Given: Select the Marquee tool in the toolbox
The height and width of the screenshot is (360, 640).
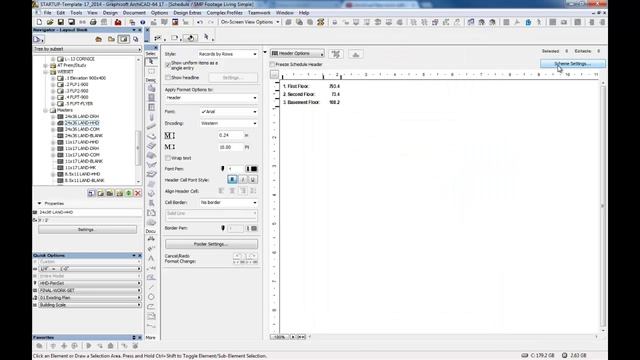Looking at the screenshot, I should 151,71.
